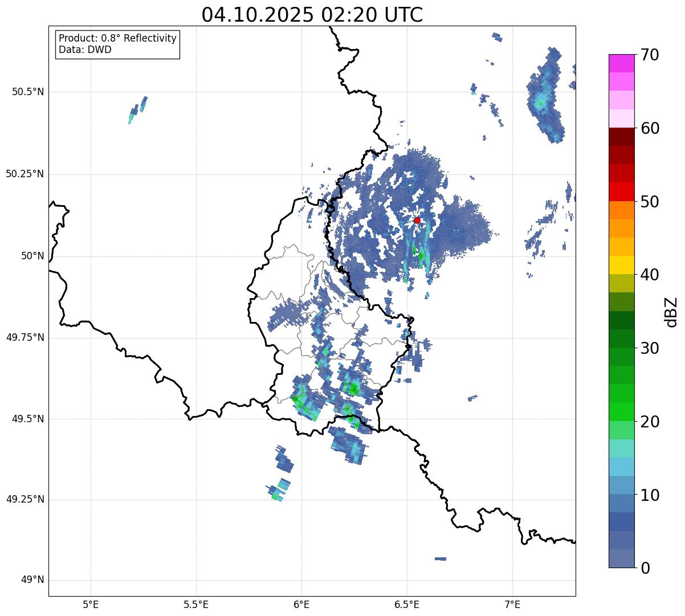Click the small isolated echo near 49°N, 6.65°E
The image size is (685, 616).
click(x=440, y=559)
